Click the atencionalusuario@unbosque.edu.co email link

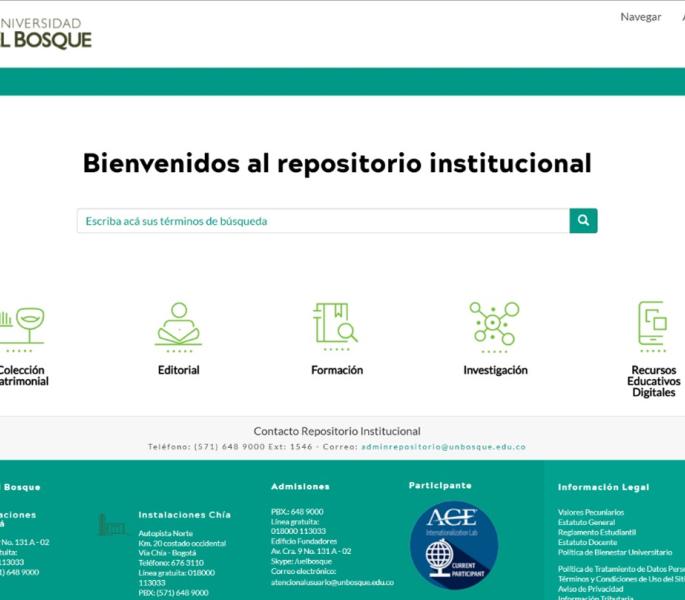pyautogui.click(x=332, y=582)
